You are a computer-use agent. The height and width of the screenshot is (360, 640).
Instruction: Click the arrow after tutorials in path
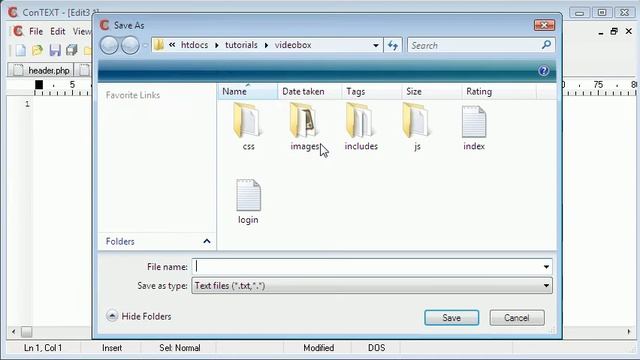[266, 45]
